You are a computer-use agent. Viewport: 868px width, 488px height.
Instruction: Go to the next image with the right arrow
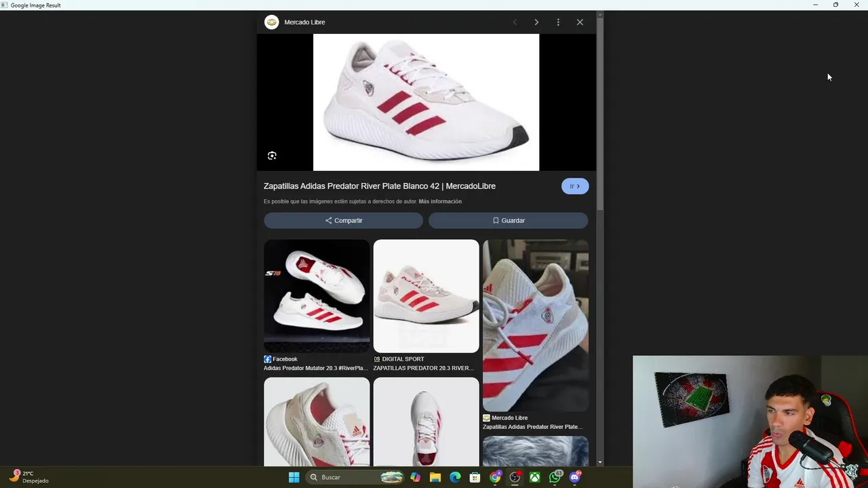[x=536, y=22]
